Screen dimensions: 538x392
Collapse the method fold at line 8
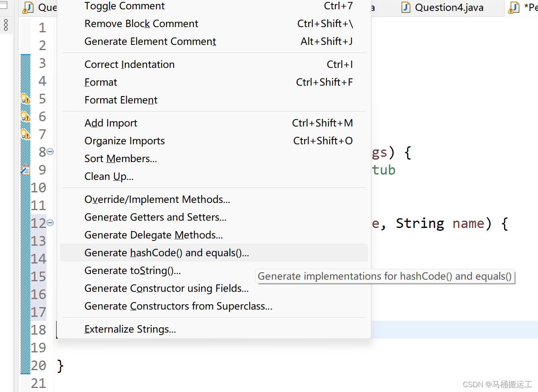point(50,152)
